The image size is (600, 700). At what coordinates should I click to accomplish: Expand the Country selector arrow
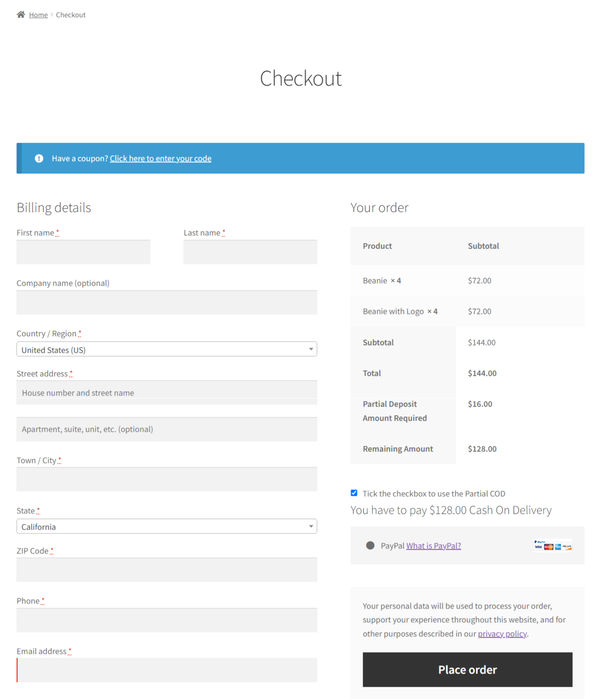tap(311, 349)
